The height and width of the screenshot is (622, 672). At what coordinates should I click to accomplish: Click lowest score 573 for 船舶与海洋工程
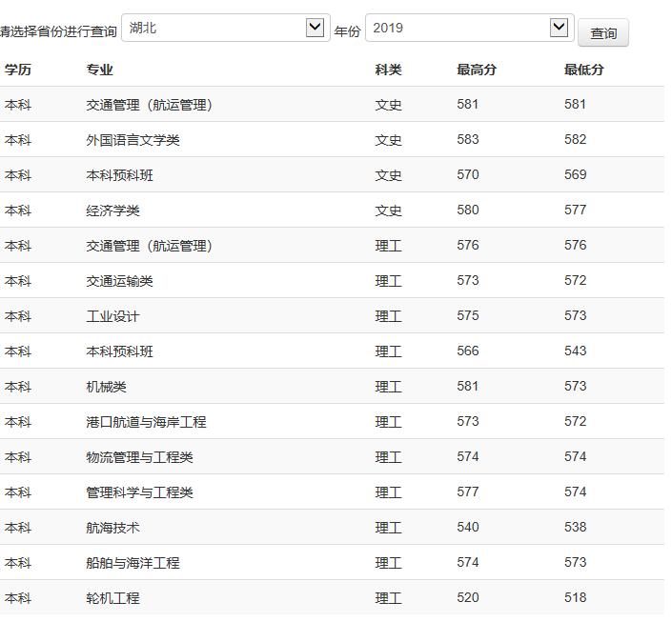tap(575, 562)
